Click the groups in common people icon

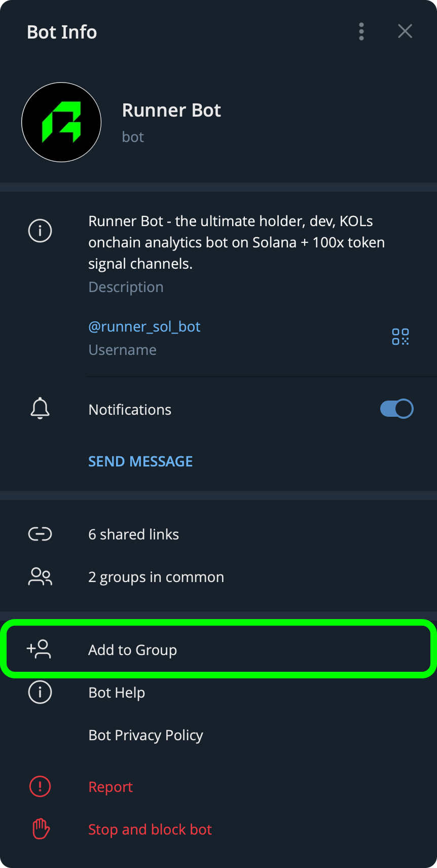tap(40, 576)
